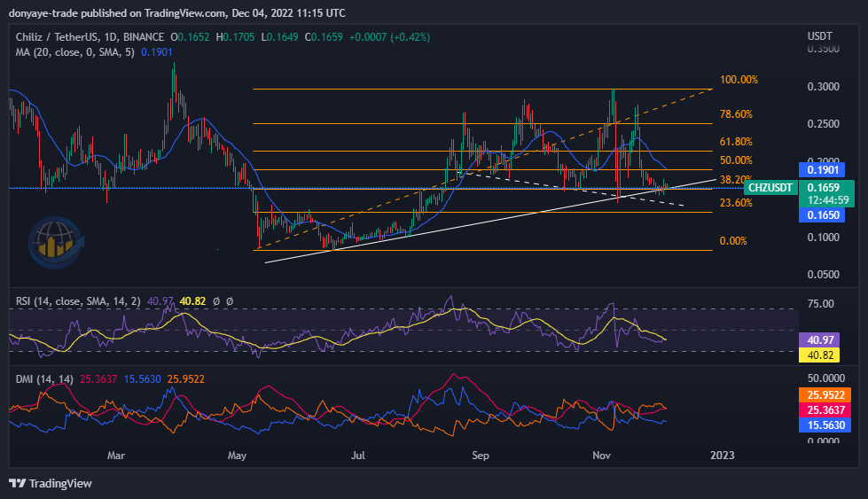Click the published-on header text at top
Image resolution: width=868 pixels, height=499 pixels.
pos(177,12)
